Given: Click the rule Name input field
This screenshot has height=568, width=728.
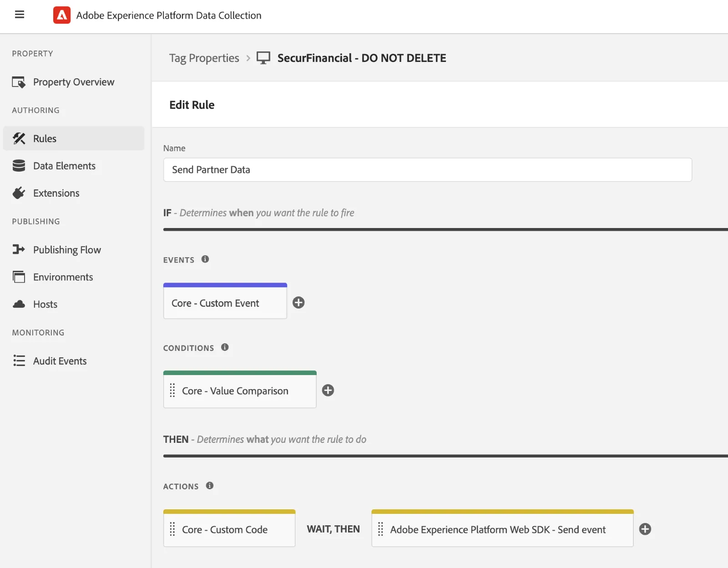Looking at the screenshot, I should 428,170.
